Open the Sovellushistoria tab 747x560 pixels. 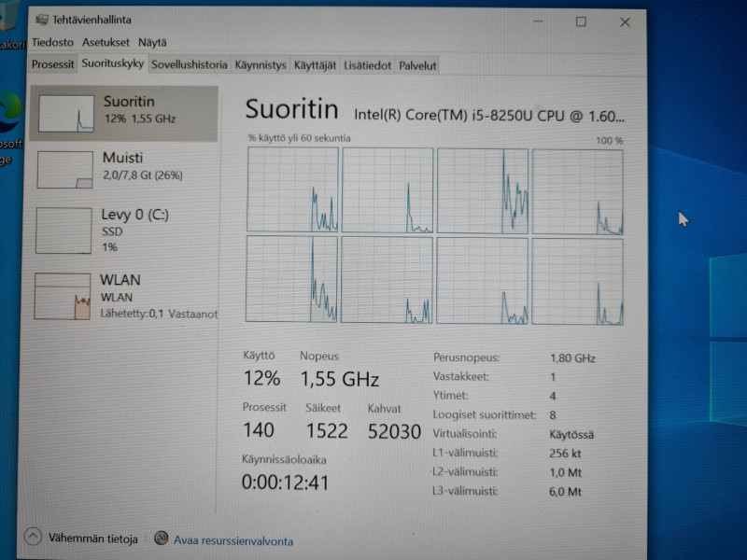point(190,64)
